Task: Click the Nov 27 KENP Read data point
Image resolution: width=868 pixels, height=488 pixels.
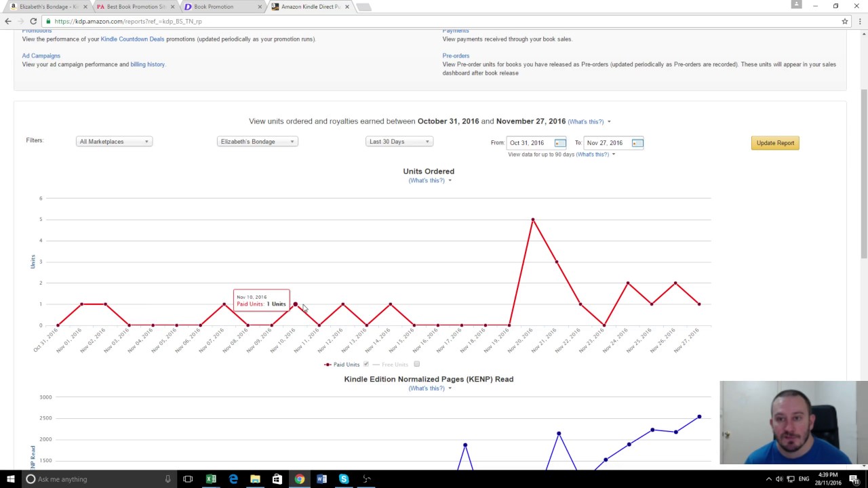Action: [x=699, y=417]
